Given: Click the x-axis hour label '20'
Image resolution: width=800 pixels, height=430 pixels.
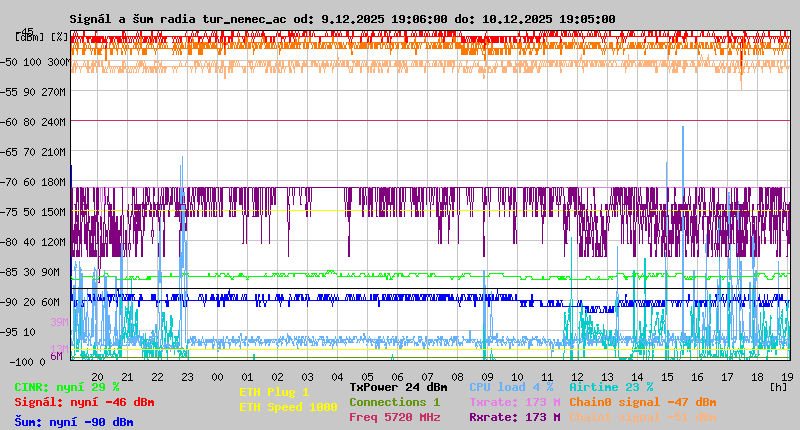Looking at the screenshot, I should 97,377.
